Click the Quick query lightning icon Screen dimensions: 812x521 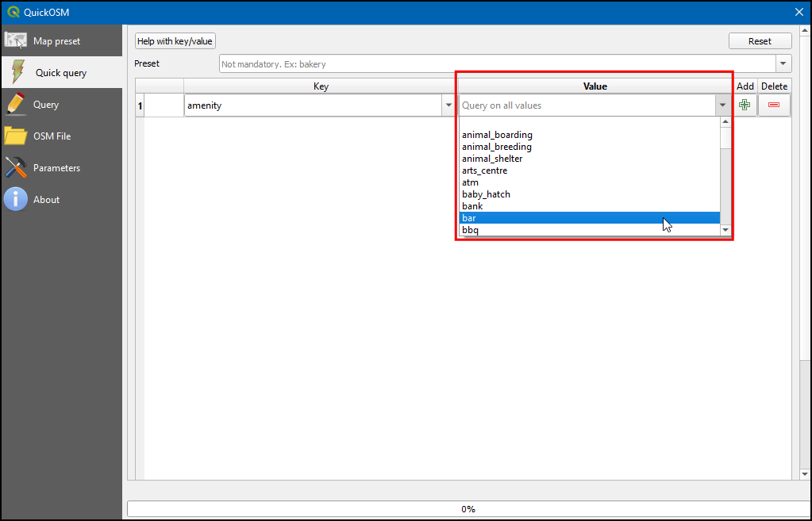tap(17, 72)
